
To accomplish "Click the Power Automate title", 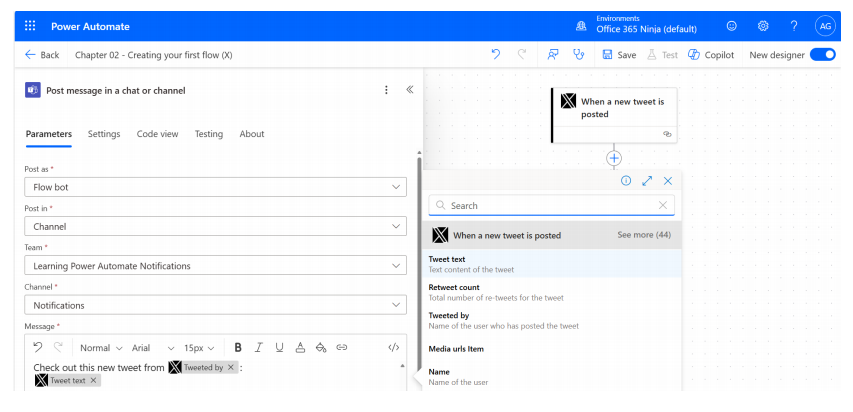I will point(90,26).
